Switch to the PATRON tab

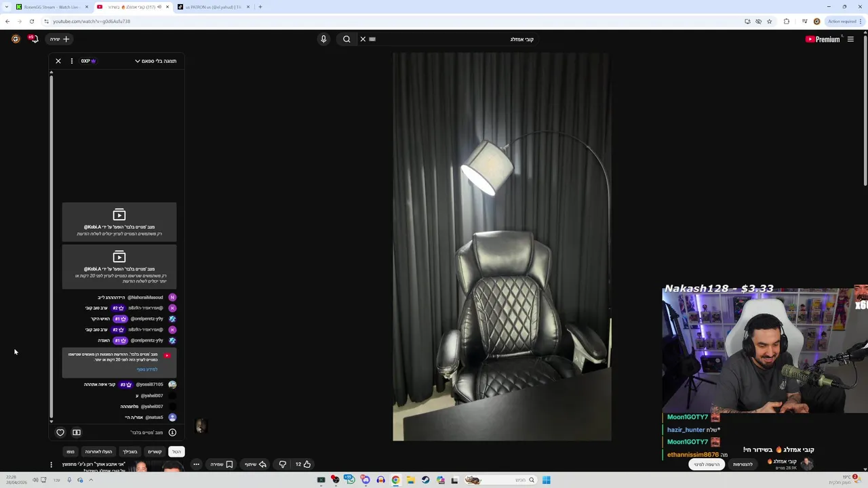click(213, 7)
